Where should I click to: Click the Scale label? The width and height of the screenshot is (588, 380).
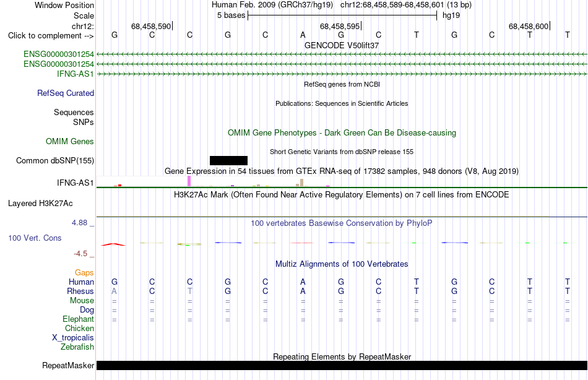[x=84, y=15]
